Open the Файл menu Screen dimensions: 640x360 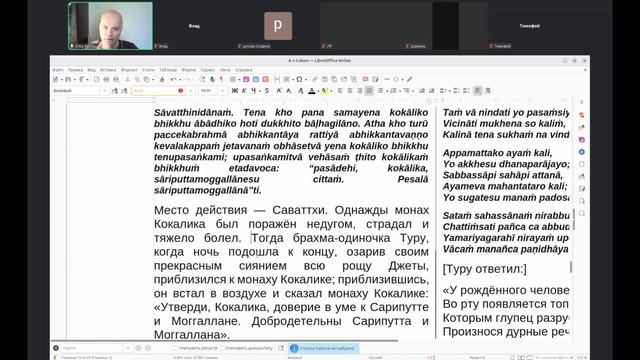click(58, 70)
